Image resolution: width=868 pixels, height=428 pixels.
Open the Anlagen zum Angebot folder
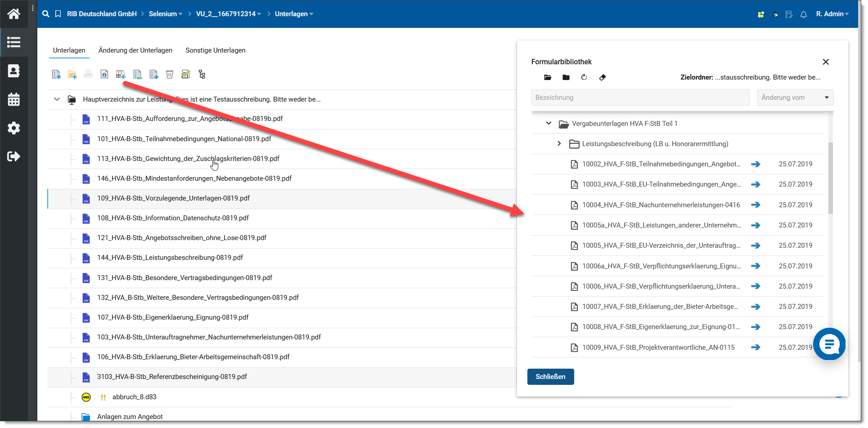tap(130, 417)
